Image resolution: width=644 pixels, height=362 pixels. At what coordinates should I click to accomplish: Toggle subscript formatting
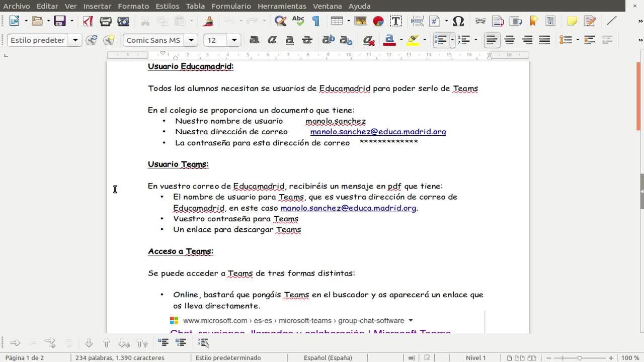(x=346, y=40)
